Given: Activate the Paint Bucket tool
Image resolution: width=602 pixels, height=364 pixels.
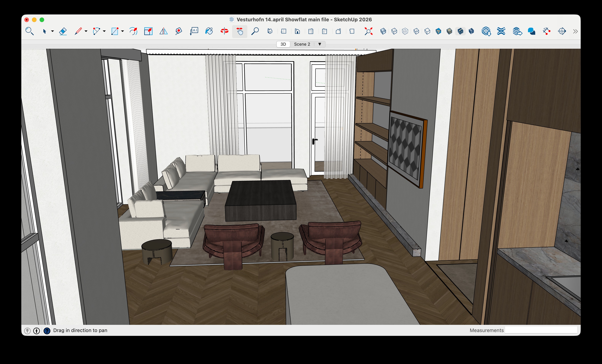Looking at the screenshot, I should click(209, 31).
